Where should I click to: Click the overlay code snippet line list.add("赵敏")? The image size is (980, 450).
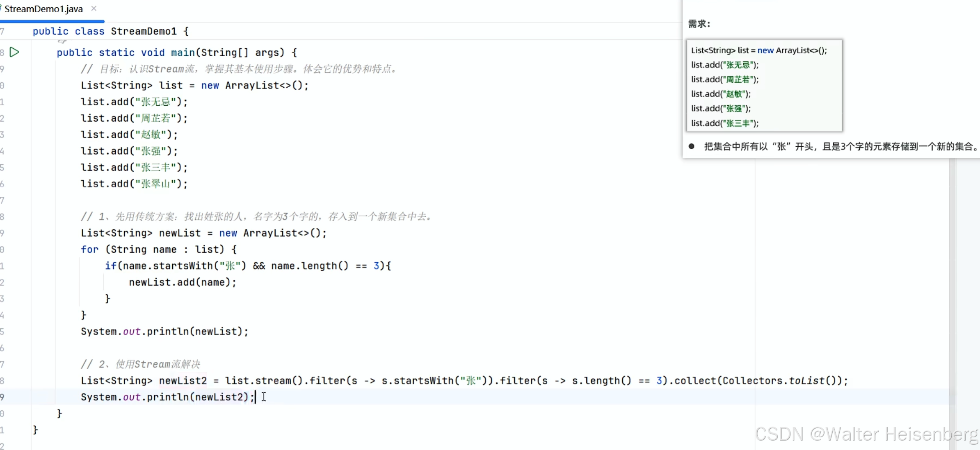[x=721, y=94]
